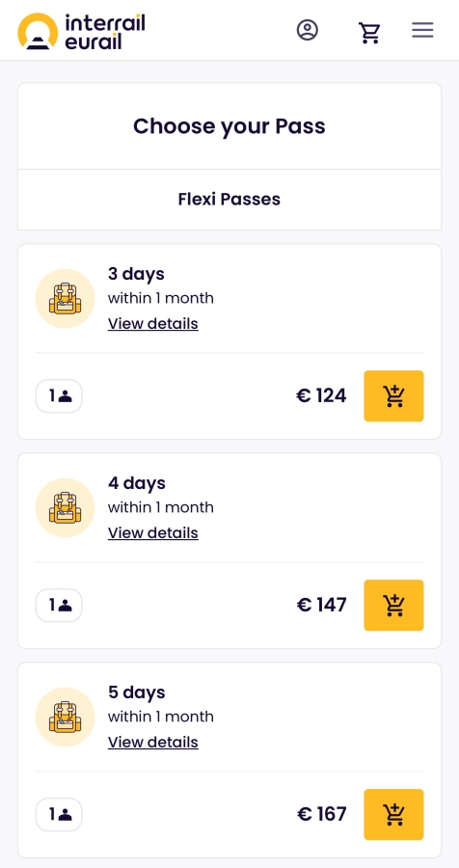This screenshot has height=868, width=459.
Task: Change traveler count on 5 days pass
Action: [x=59, y=814]
